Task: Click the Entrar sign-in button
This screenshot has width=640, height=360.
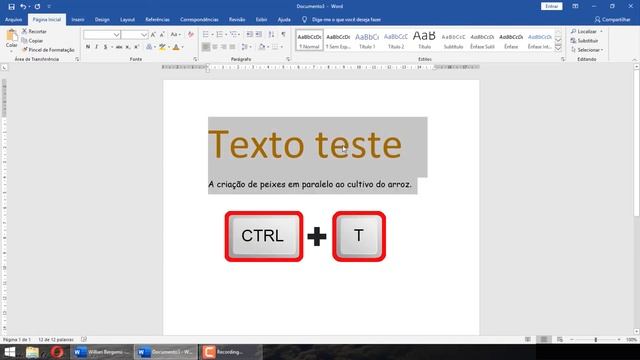Action: [552, 7]
